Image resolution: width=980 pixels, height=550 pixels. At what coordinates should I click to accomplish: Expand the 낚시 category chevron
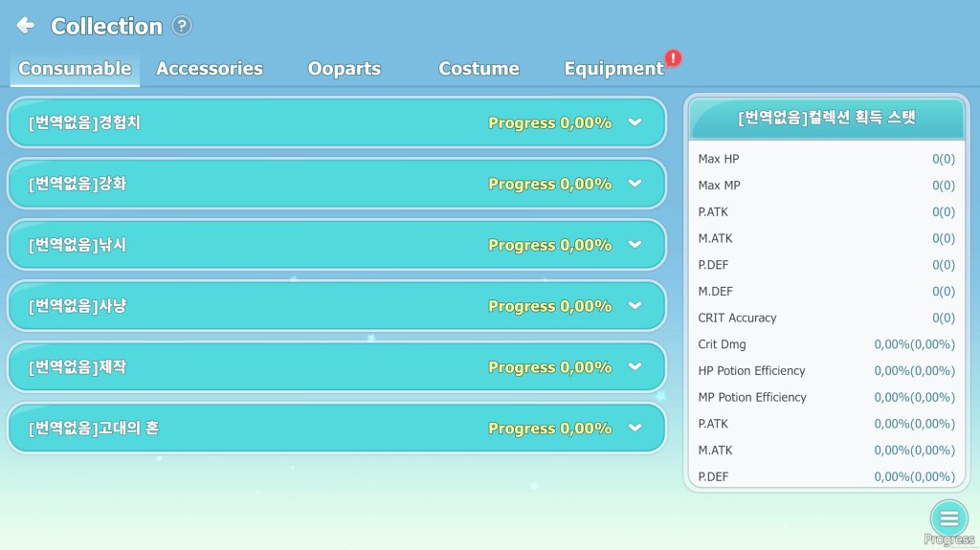[635, 245]
